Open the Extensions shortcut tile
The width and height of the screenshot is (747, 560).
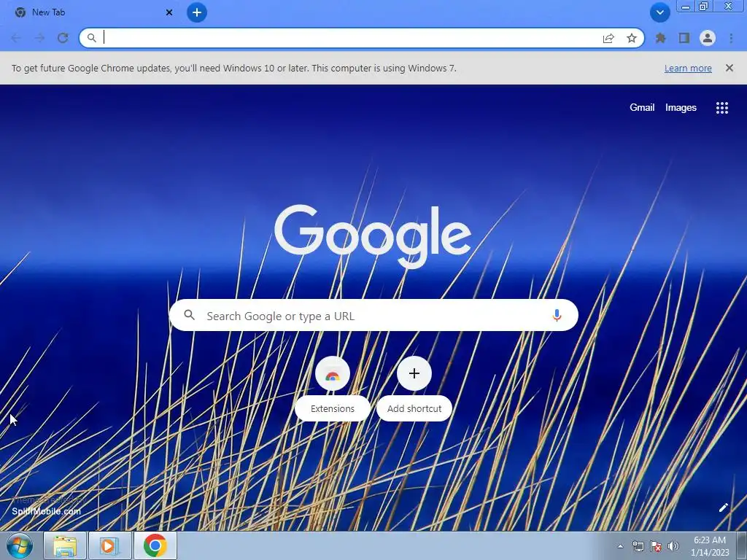tap(333, 389)
